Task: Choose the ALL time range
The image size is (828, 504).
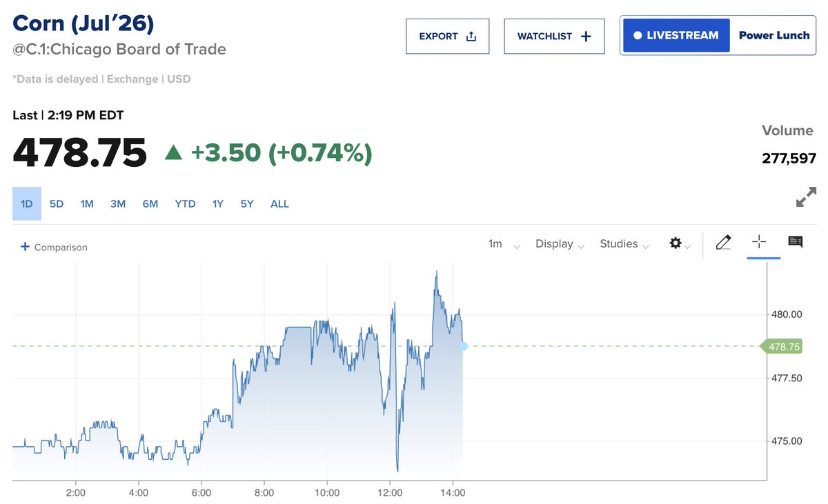Action: [x=279, y=204]
